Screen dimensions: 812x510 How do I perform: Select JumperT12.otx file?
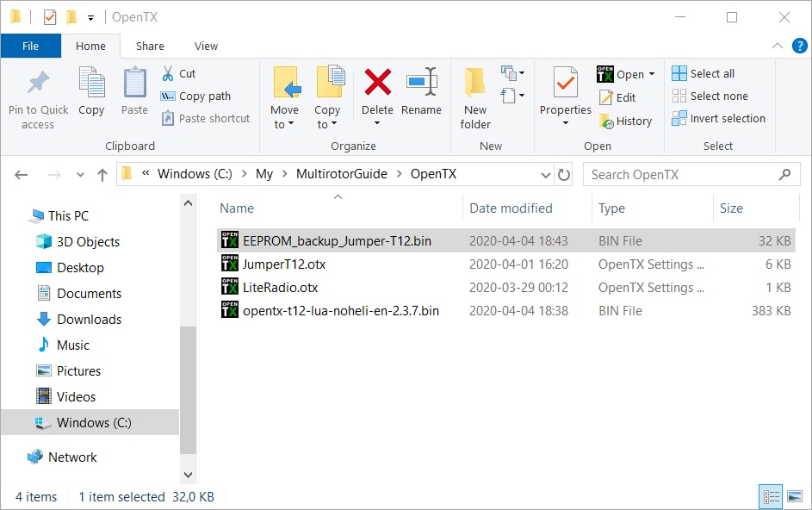[506, 264]
